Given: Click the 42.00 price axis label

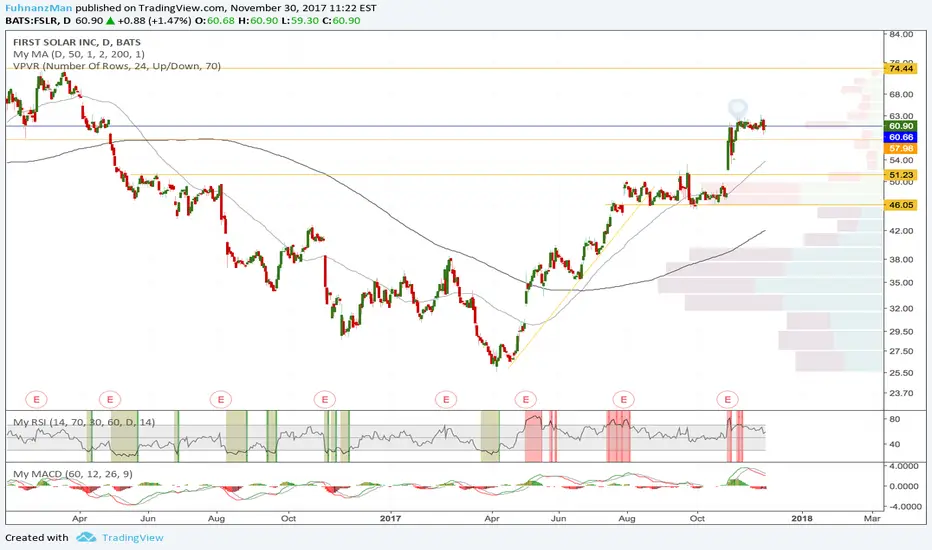Looking at the screenshot, I should click(901, 231).
